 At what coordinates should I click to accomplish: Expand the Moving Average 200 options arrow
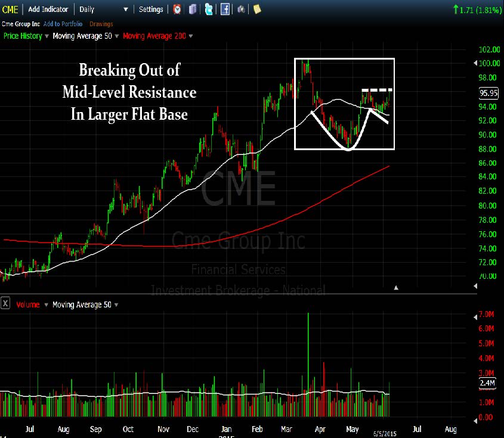tap(191, 36)
